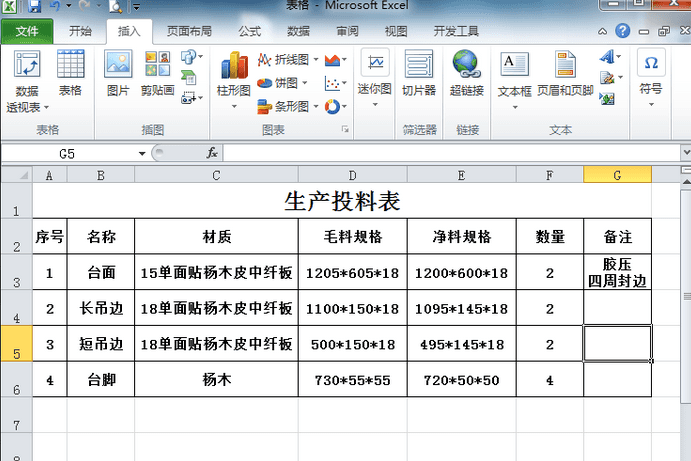The height and width of the screenshot is (461, 691).
Task: Click Print Preview icon in Quick Access
Action: pyautogui.click(x=115, y=6)
